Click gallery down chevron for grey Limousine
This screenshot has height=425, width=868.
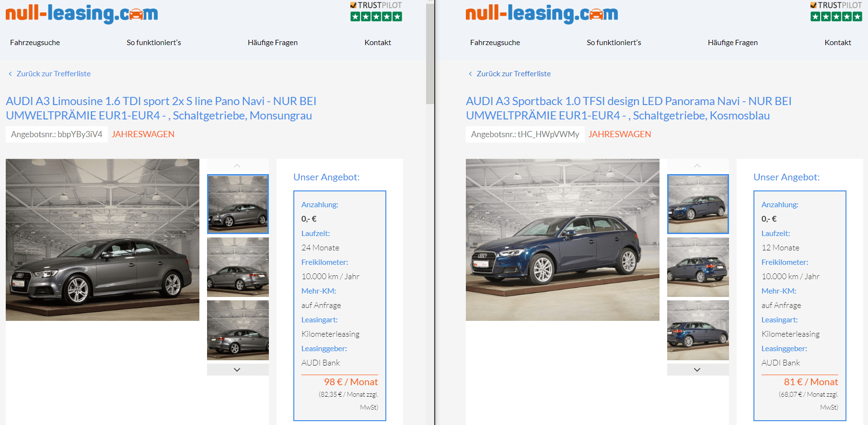pyautogui.click(x=237, y=369)
